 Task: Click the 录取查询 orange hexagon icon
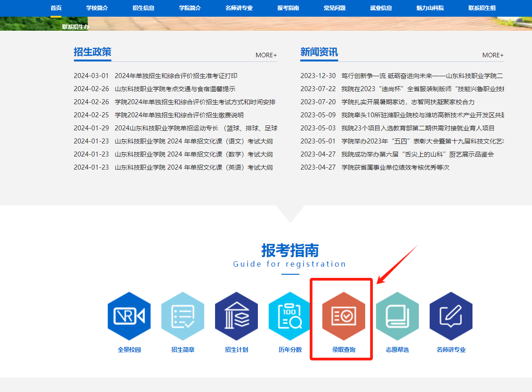pyautogui.click(x=344, y=316)
